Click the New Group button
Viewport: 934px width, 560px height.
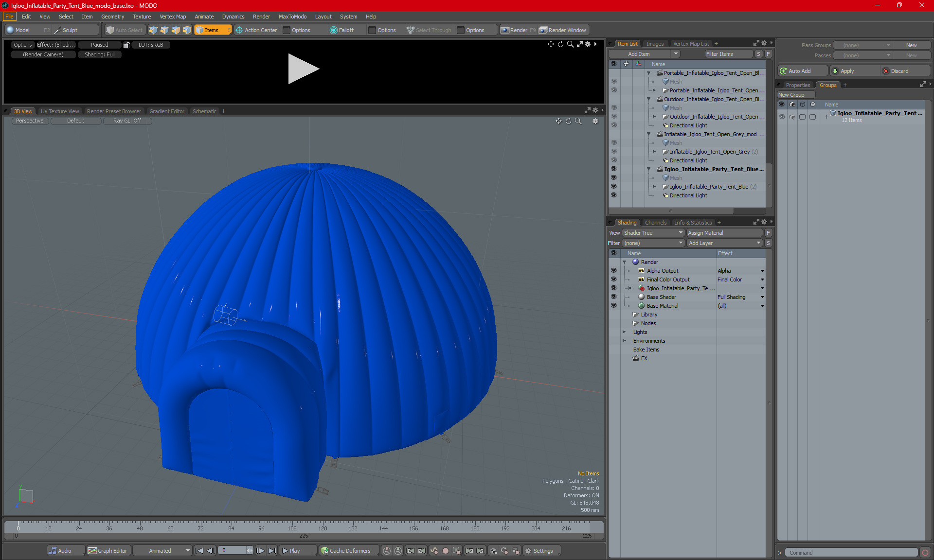click(x=796, y=95)
